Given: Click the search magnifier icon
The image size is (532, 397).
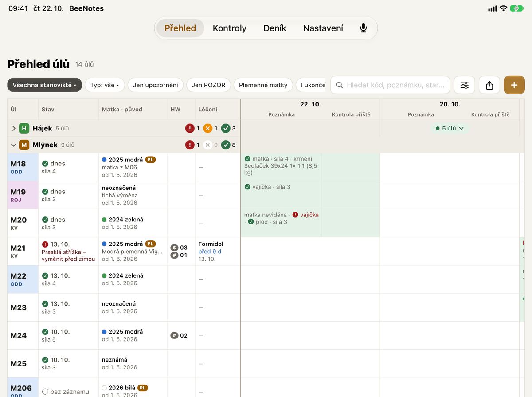Looking at the screenshot, I should (x=340, y=85).
